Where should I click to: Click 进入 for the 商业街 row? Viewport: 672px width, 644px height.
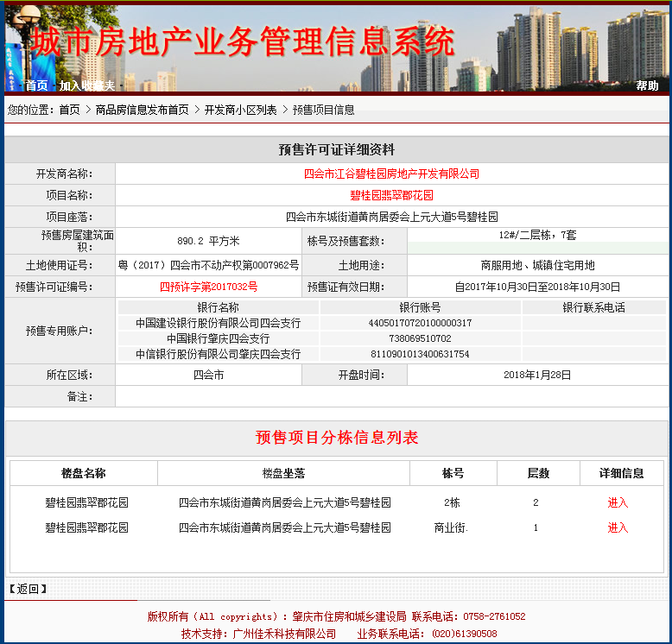click(x=618, y=528)
